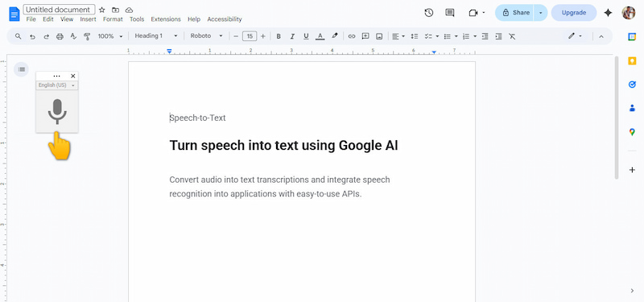Click the font size field showing 15

click(250, 36)
